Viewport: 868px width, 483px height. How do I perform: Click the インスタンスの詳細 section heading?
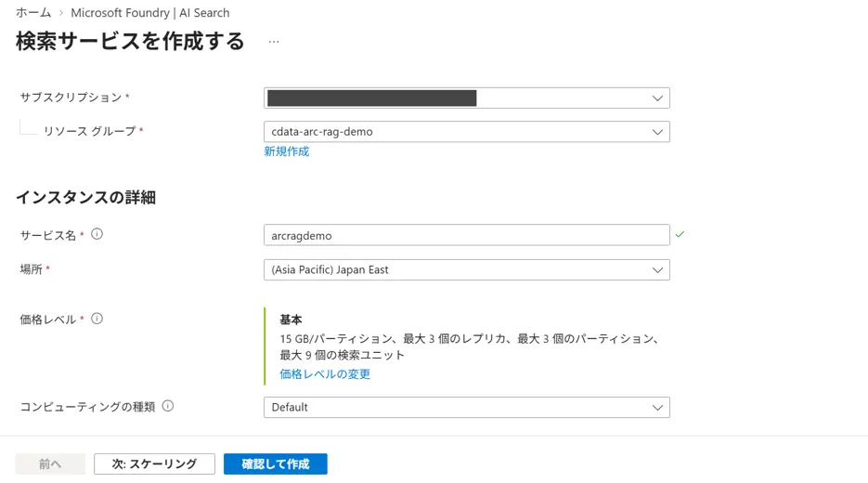(x=85, y=198)
